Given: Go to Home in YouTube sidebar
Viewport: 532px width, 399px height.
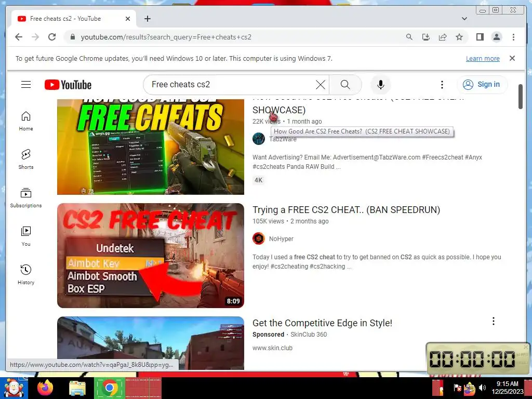Looking at the screenshot, I should coord(26,121).
